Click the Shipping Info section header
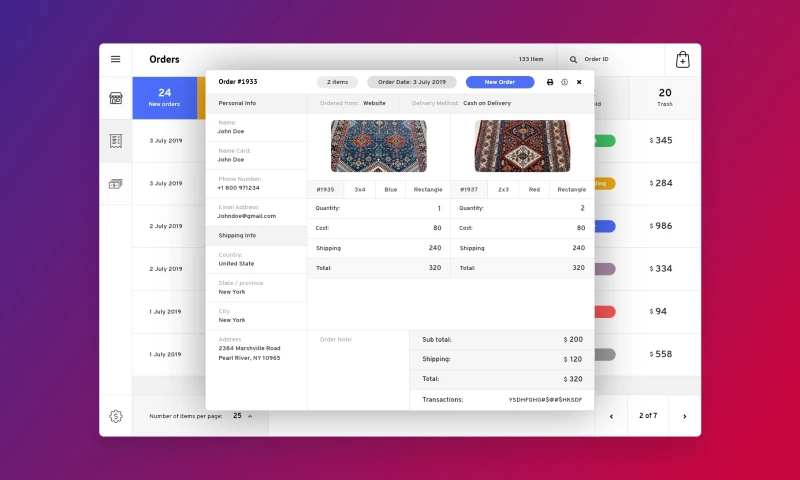 click(256, 236)
